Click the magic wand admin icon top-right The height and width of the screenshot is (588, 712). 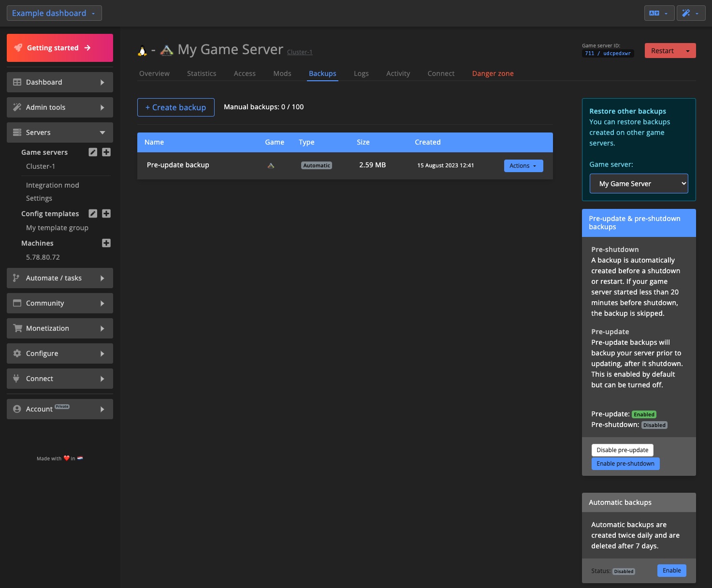(687, 13)
